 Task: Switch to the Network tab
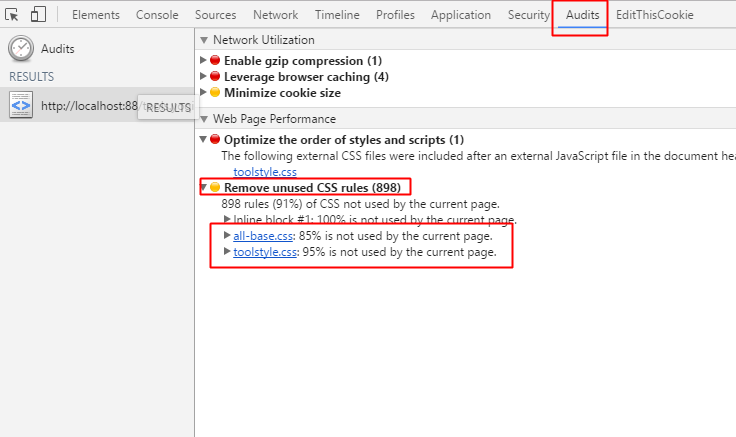click(275, 15)
